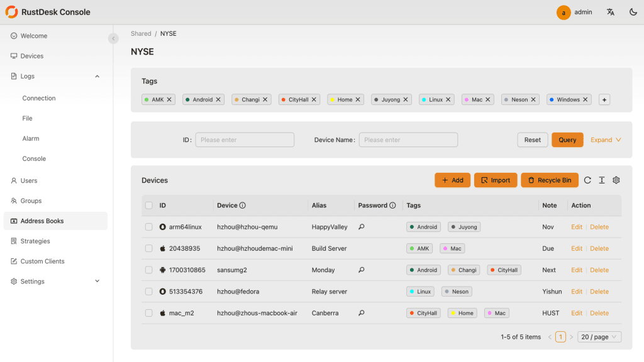Viewport: 644px width, 362px height.
Task: Go to Shared breadcrumb
Action: [x=141, y=34]
